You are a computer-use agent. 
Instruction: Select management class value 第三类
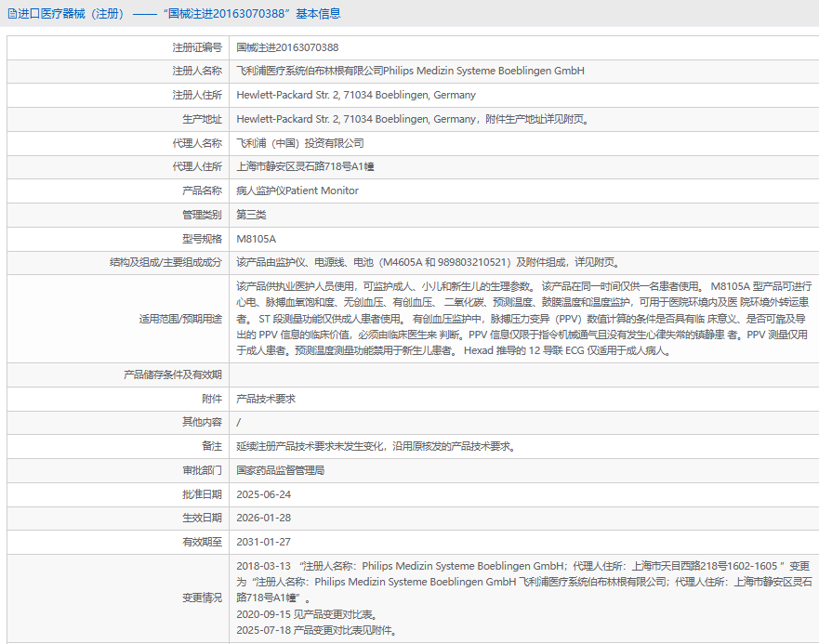point(251,215)
